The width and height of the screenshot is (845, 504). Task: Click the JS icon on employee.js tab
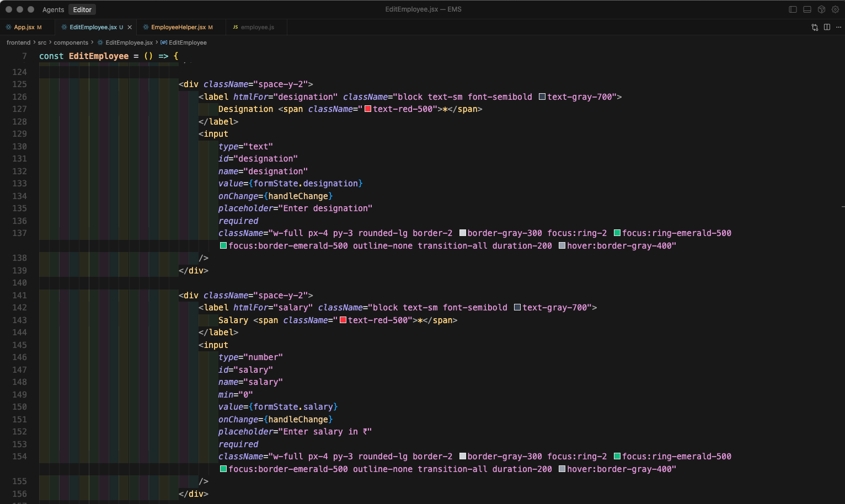point(236,27)
